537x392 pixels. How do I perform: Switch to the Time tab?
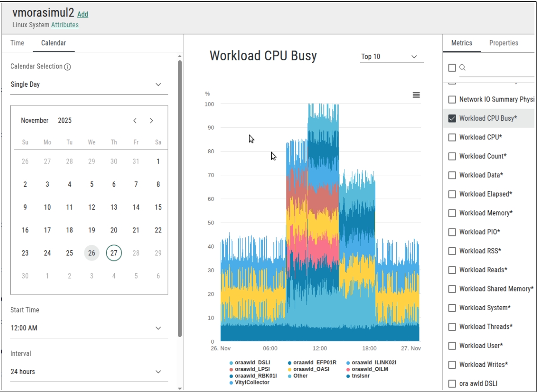17,43
